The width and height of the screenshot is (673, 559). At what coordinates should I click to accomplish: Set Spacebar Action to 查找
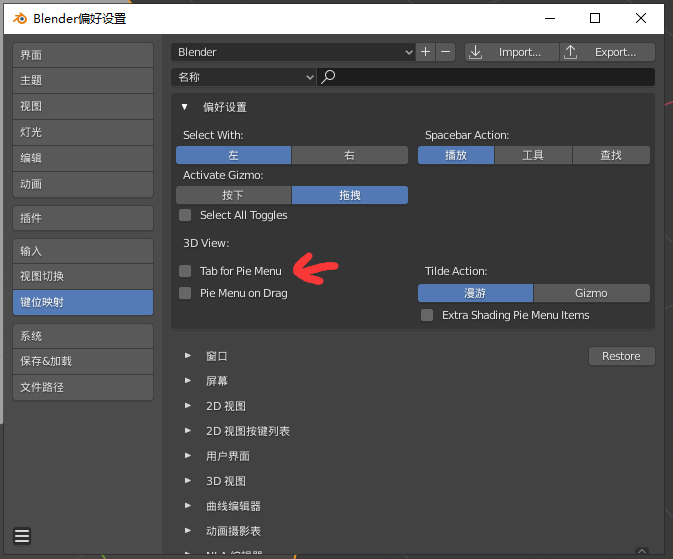click(x=611, y=155)
